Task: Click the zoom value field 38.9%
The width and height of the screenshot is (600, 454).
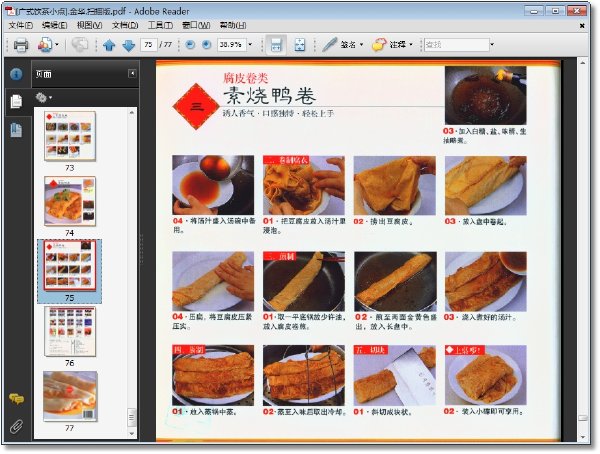Action: [x=232, y=45]
